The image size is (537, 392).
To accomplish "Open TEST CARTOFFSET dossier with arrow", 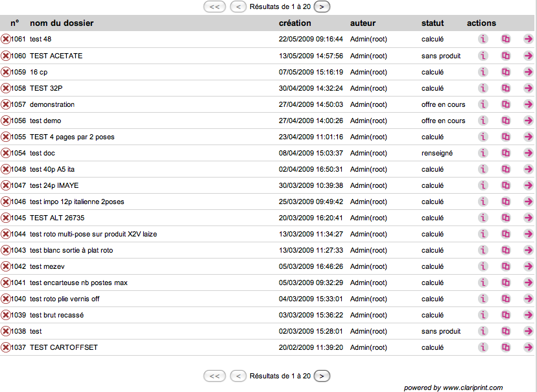I will 529,347.
